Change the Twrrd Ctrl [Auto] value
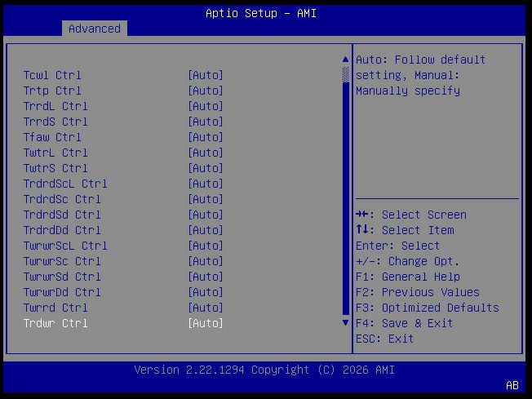Screen dimensions: 532x399 coord(206,308)
